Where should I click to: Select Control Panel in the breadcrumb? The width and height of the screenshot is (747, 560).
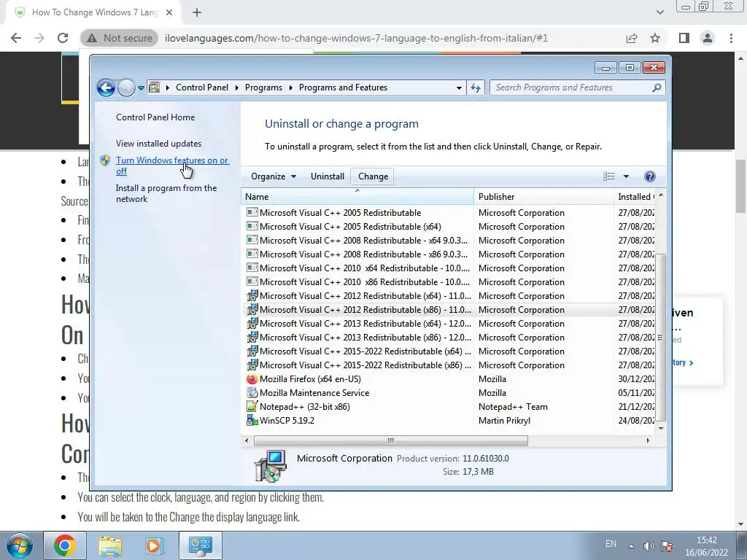point(202,87)
